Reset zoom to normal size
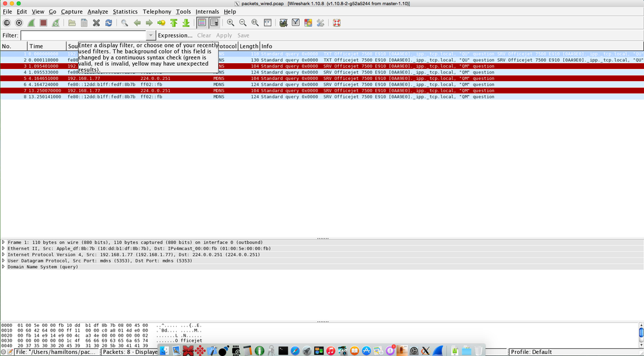The image size is (644, 356). pyautogui.click(x=255, y=23)
